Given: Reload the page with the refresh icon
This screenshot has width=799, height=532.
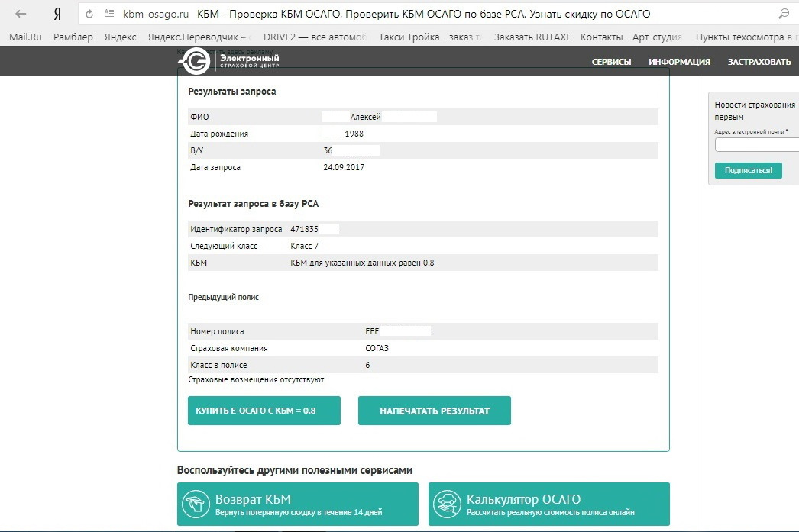Looking at the screenshot, I should (89, 15).
